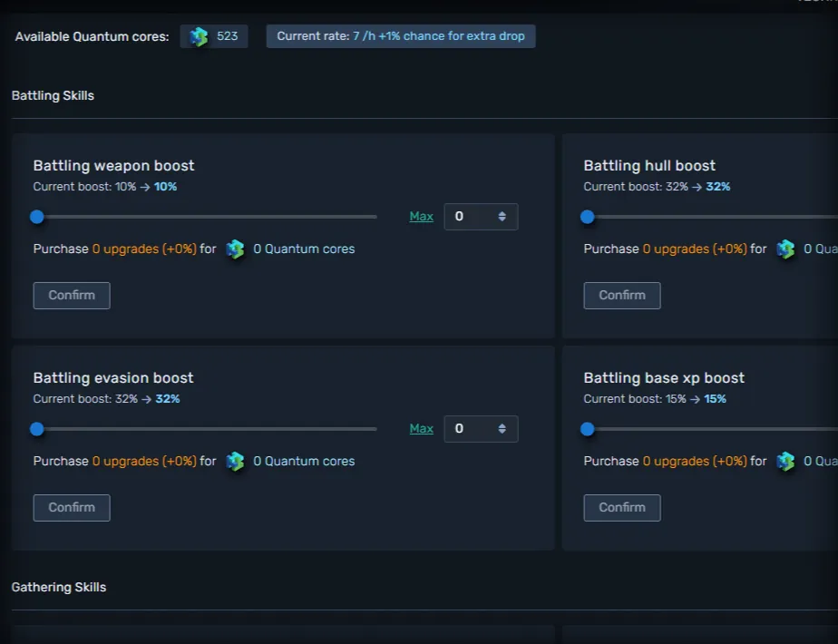The image size is (838, 644).
Task: Click the Quantum core icon in Battling weapon boost
Action: click(235, 249)
